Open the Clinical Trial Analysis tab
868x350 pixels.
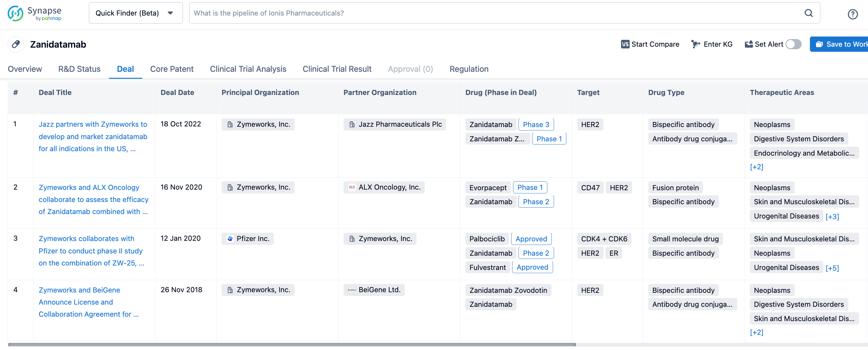point(248,69)
